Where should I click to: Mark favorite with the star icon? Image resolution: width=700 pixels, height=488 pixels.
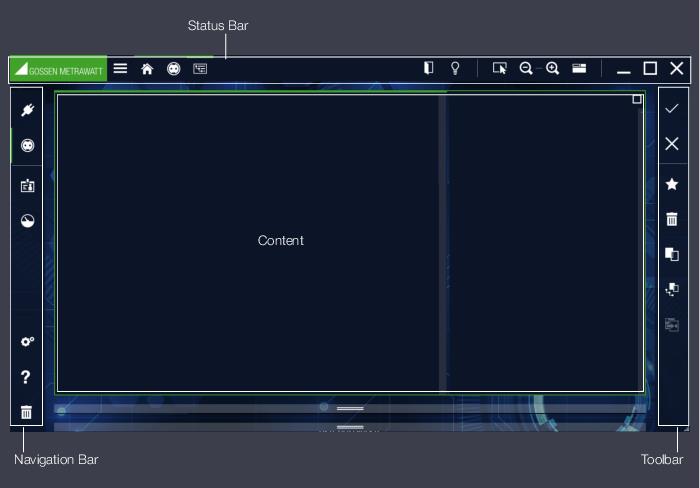click(x=671, y=184)
